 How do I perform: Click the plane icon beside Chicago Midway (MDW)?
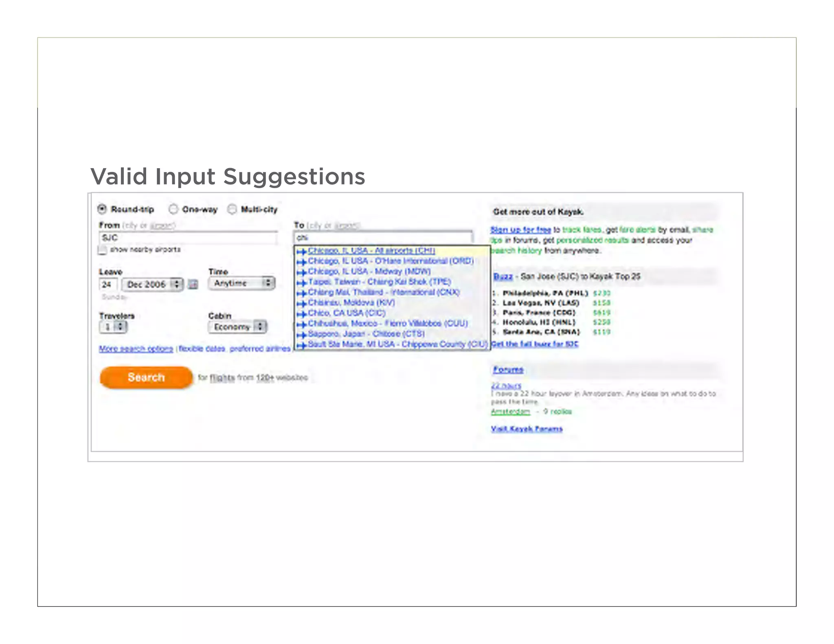[301, 272]
